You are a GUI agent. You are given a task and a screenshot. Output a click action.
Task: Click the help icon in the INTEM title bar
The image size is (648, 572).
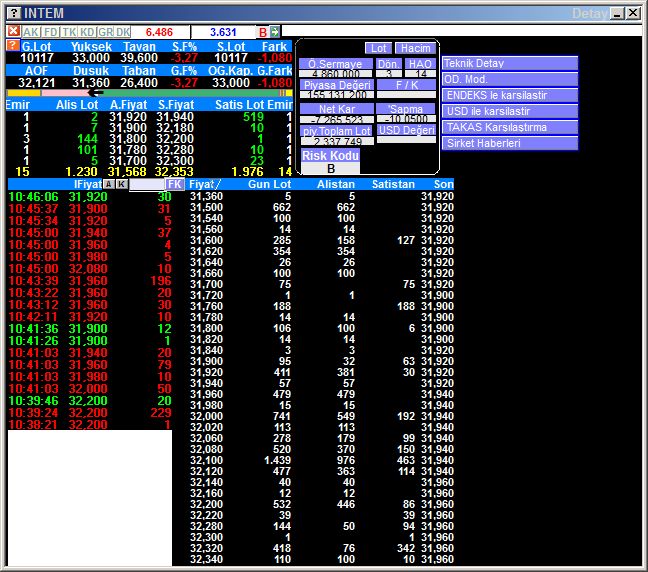[14, 13]
